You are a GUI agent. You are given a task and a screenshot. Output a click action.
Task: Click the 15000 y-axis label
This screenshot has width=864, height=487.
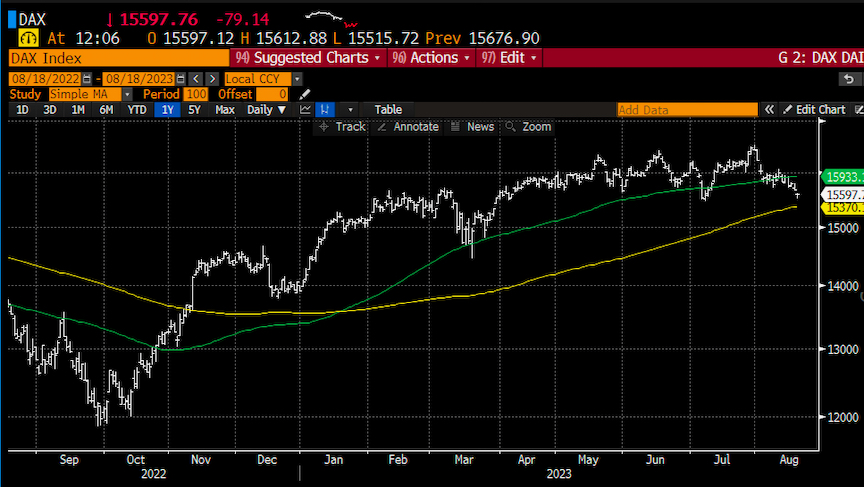843,228
